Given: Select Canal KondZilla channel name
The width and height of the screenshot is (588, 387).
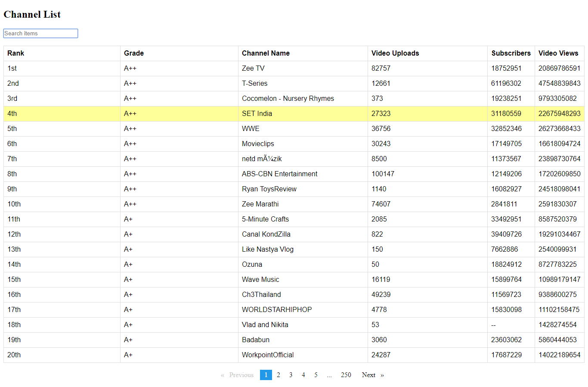Looking at the screenshot, I should coord(266,234).
